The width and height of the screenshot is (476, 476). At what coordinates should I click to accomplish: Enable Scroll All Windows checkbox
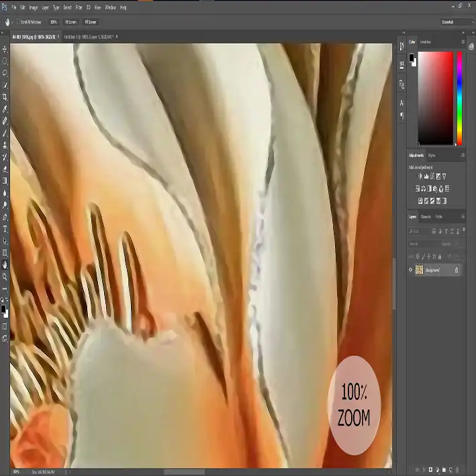point(17,22)
